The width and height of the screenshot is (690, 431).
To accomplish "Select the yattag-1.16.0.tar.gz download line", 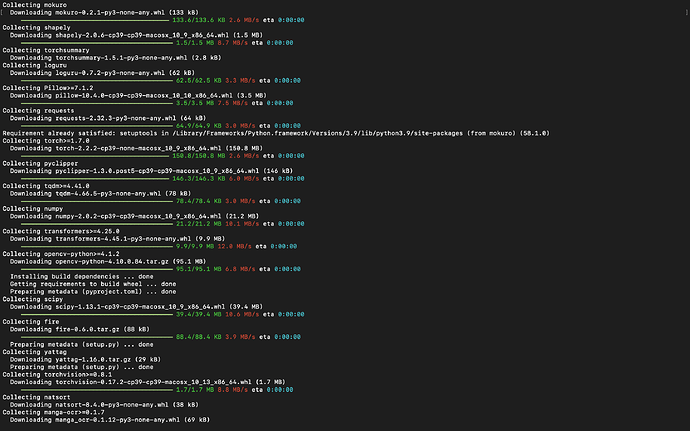I will point(85,360).
